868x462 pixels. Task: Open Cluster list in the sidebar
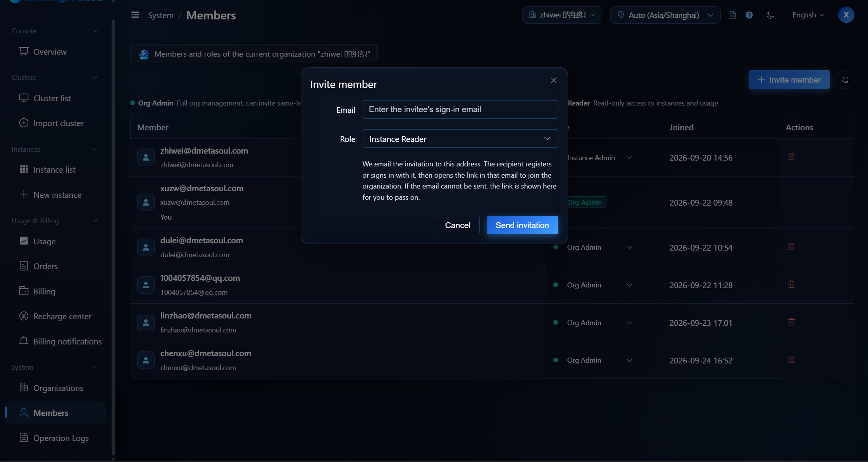pos(55,99)
